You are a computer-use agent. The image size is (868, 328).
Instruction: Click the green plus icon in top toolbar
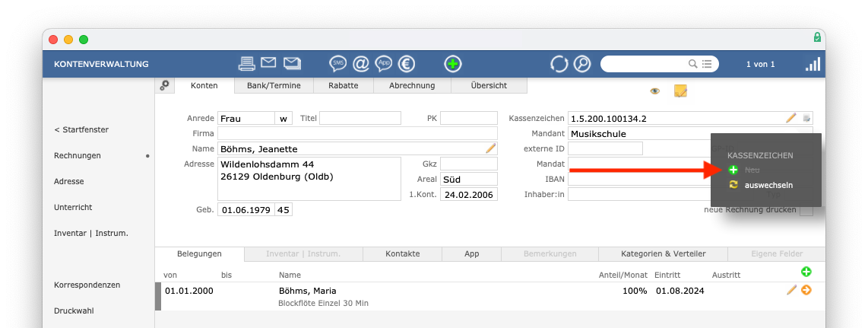[453, 64]
